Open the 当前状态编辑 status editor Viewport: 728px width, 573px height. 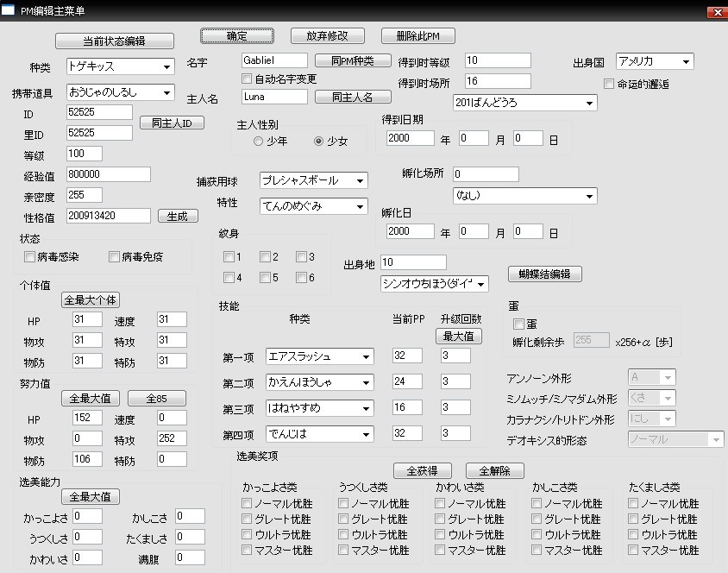[x=114, y=41]
